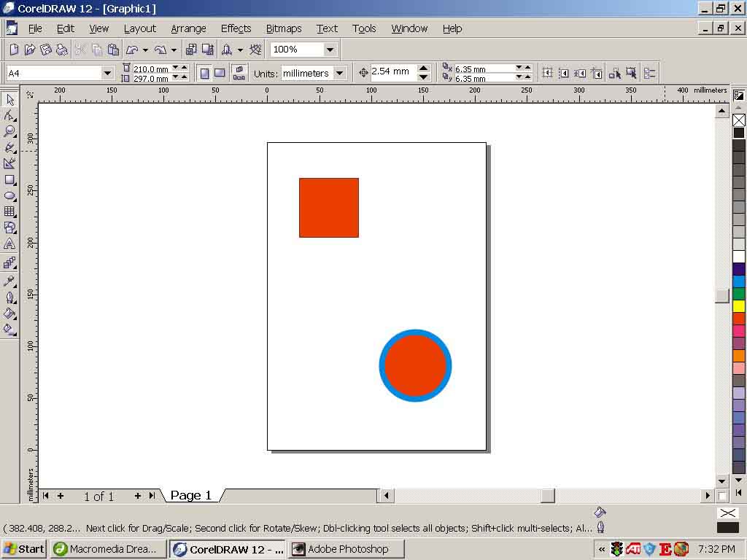747x560 pixels.
Task: Toggle Snap to Guidelines
Action: pyautogui.click(x=564, y=74)
